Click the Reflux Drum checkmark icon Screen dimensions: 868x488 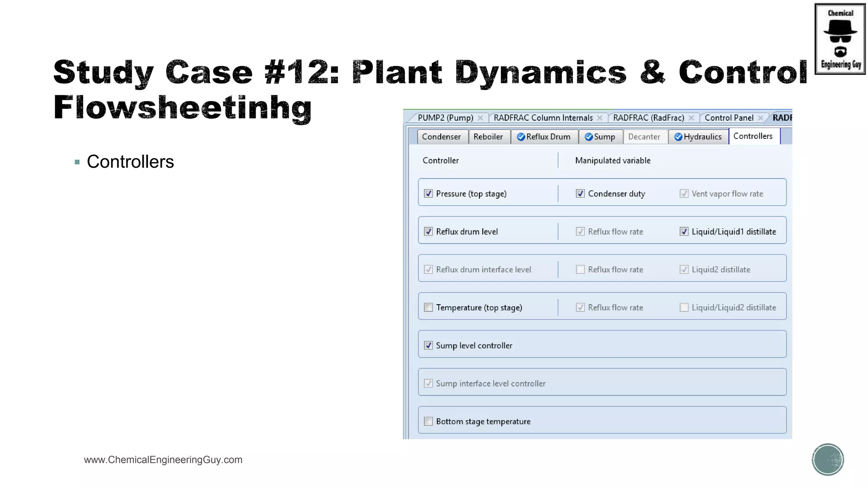521,137
